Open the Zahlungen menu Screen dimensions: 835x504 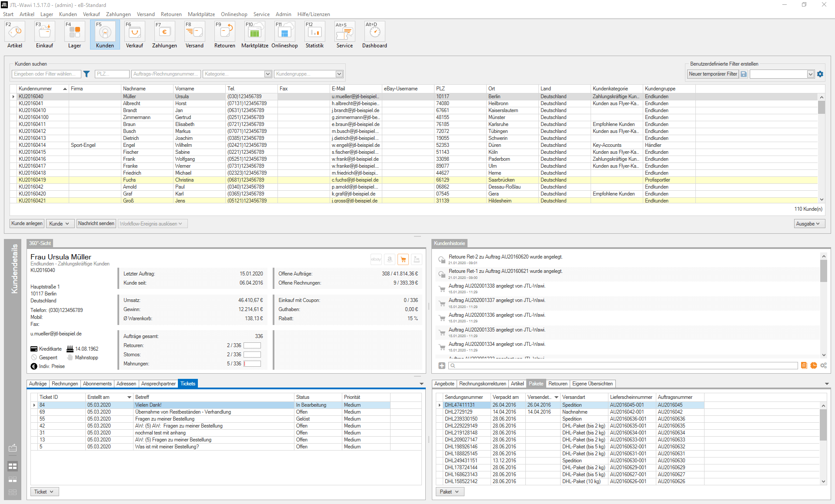118,14
